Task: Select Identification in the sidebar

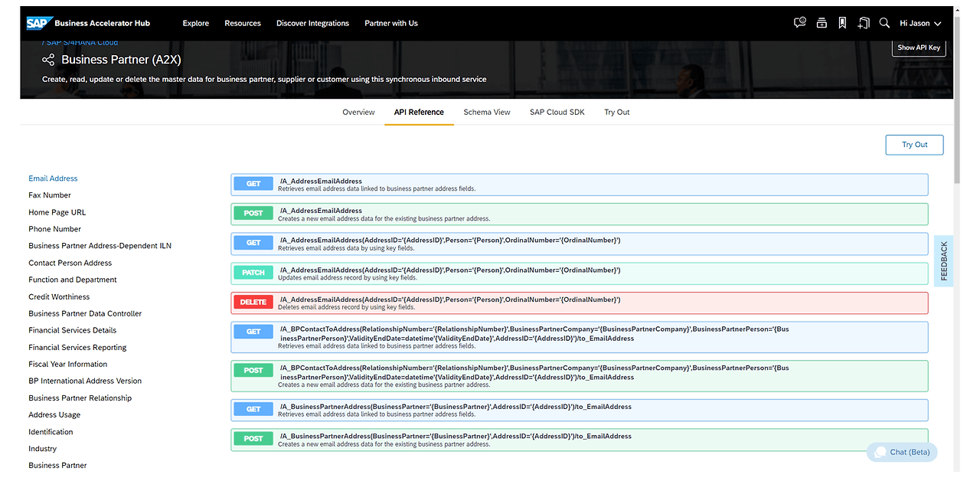Action: [51, 431]
